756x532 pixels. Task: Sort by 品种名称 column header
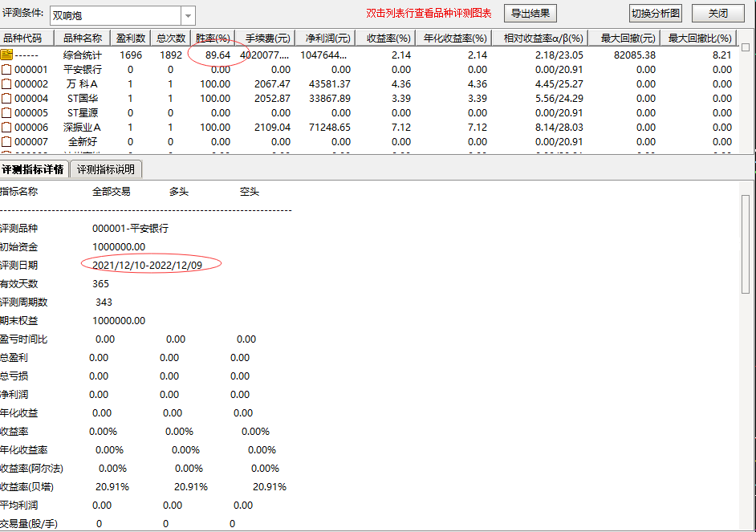(83, 38)
